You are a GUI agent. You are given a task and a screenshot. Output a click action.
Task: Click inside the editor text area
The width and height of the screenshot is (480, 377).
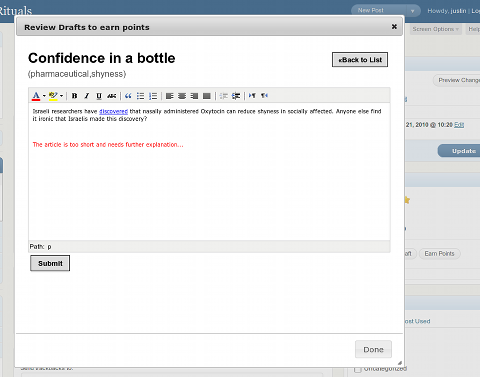(x=209, y=171)
